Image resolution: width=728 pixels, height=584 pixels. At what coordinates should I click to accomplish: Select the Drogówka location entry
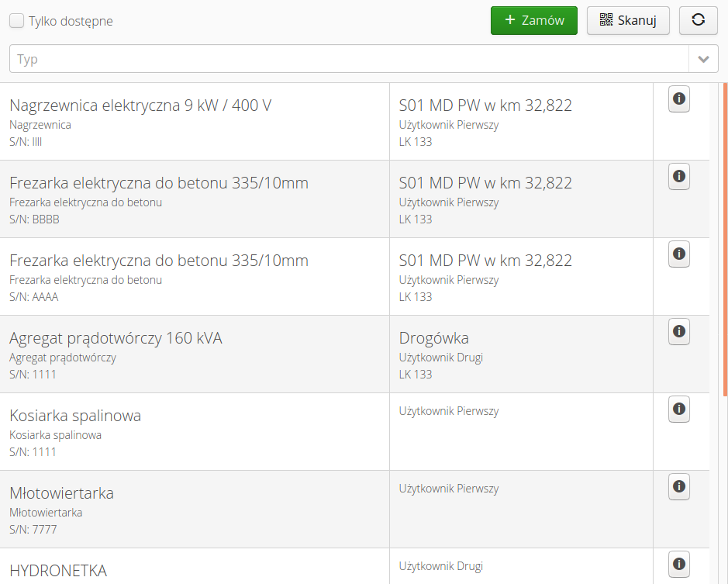click(433, 338)
